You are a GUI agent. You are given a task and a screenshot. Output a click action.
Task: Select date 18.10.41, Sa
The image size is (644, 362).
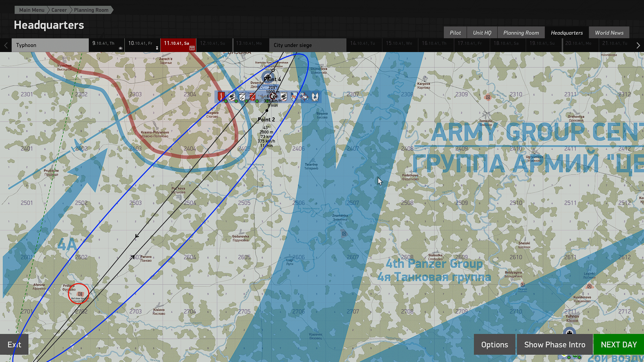[x=508, y=45]
